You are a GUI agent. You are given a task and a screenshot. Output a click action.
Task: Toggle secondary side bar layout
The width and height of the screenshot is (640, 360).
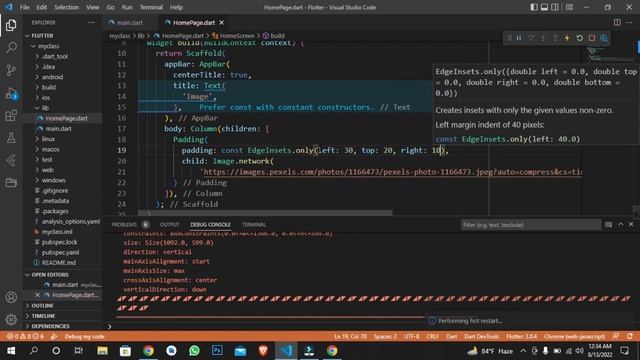555,7
